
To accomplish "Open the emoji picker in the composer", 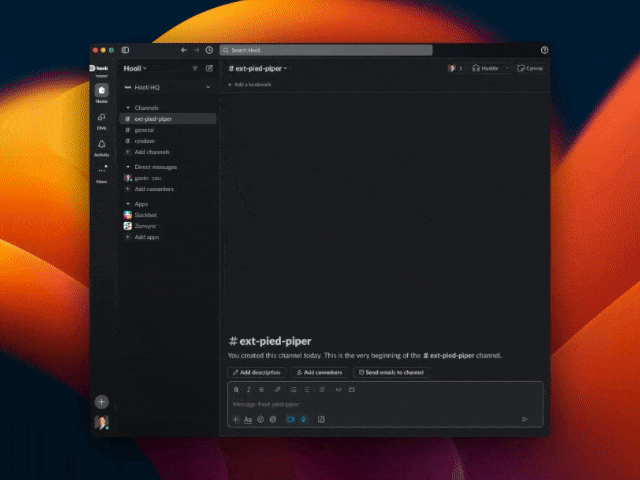I will coord(260,419).
